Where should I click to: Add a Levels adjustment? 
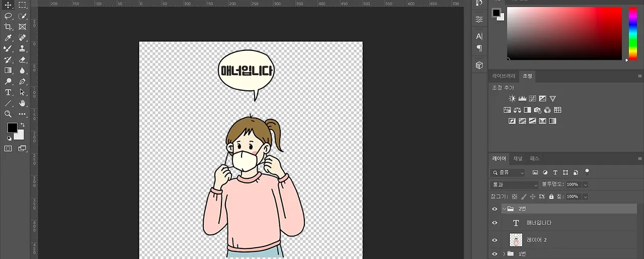click(x=522, y=99)
